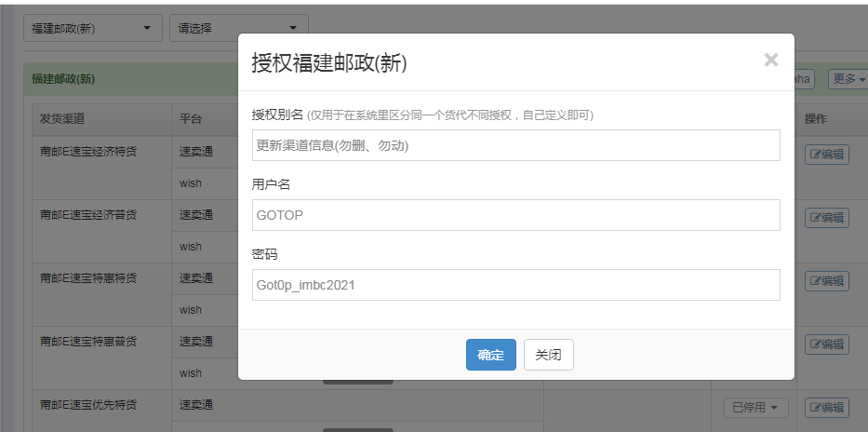The height and width of the screenshot is (432, 868).
Task: Expand the 请选择 dropdown
Action: 238,28
